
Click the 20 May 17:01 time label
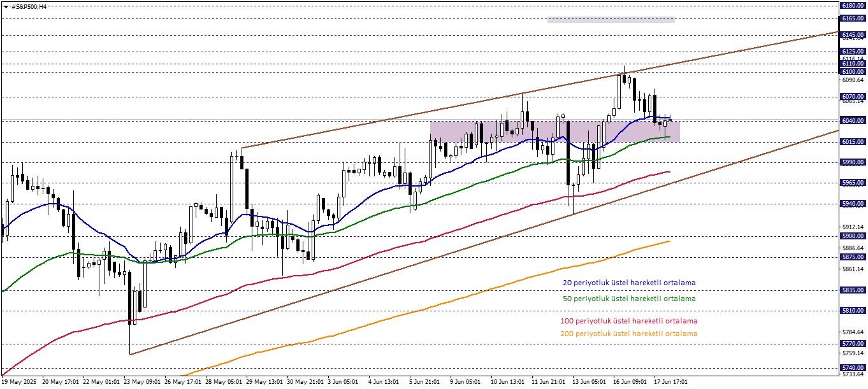point(59,382)
